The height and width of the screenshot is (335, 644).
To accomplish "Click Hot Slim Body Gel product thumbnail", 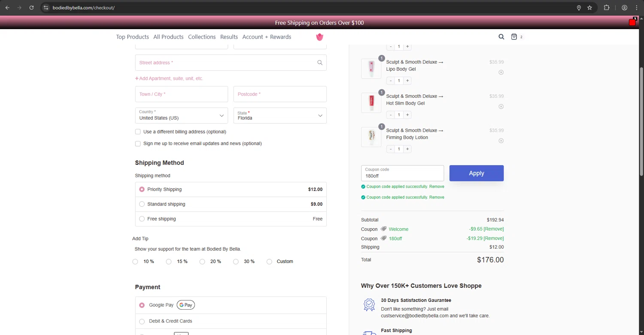I will click(x=371, y=103).
